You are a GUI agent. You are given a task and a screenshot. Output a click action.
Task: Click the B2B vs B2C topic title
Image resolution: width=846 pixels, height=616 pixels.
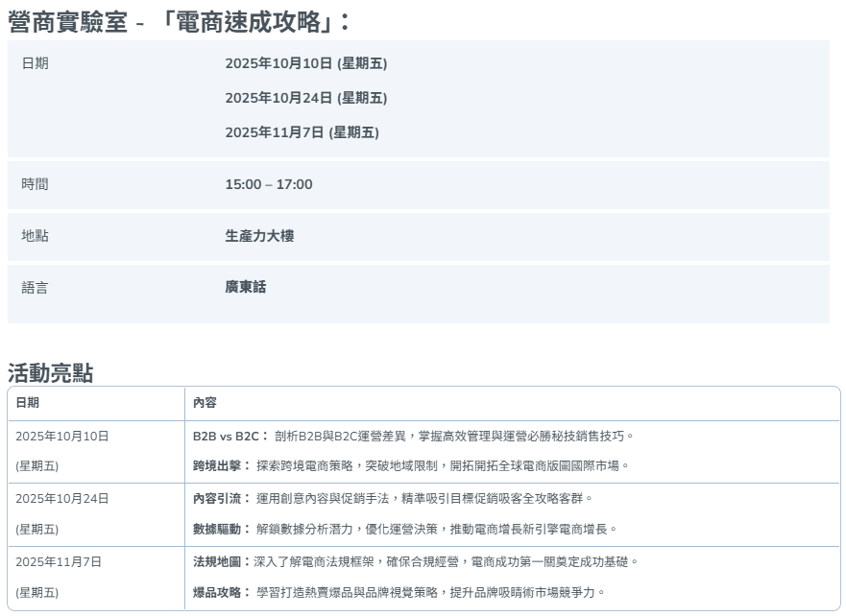coord(229,436)
